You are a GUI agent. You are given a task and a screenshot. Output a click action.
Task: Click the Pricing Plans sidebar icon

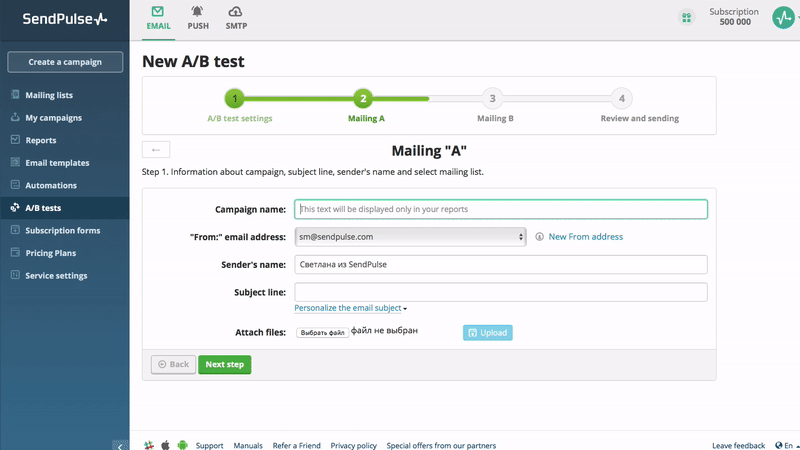tap(15, 252)
